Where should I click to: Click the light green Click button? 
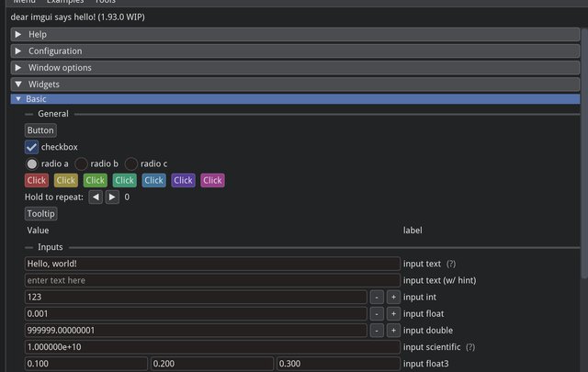(96, 180)
